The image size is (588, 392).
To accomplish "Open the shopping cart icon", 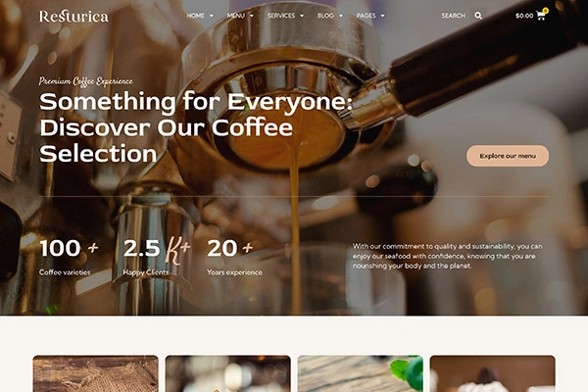I will click(541, 16).
